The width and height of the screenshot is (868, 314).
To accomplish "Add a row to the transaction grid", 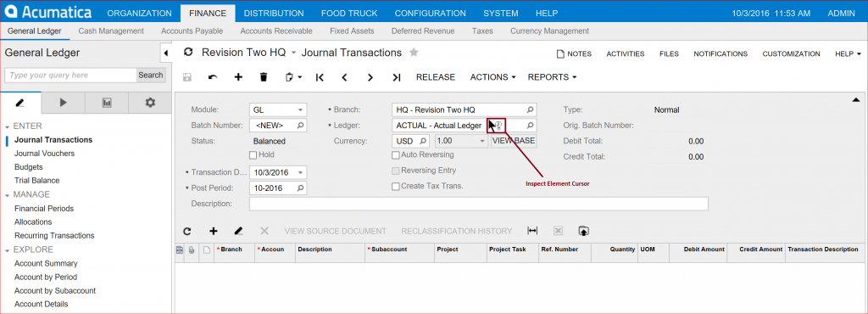I will pos(213,231).
